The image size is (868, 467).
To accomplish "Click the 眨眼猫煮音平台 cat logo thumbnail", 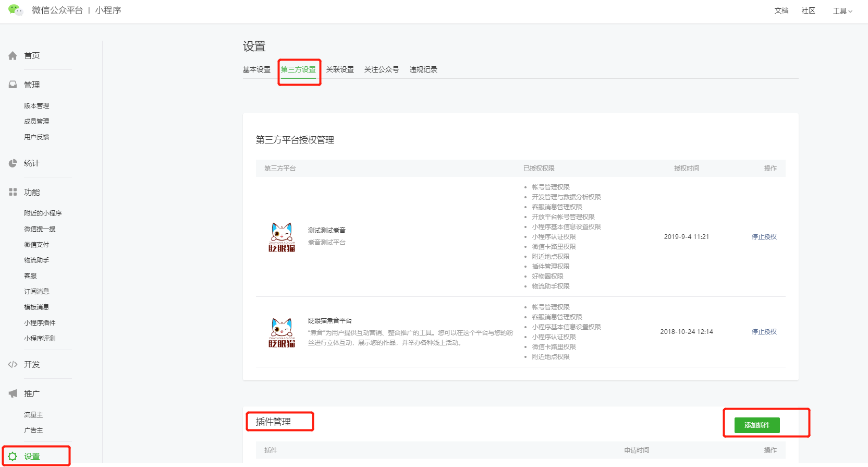I will pyautogui.click(x=282, y=332).
